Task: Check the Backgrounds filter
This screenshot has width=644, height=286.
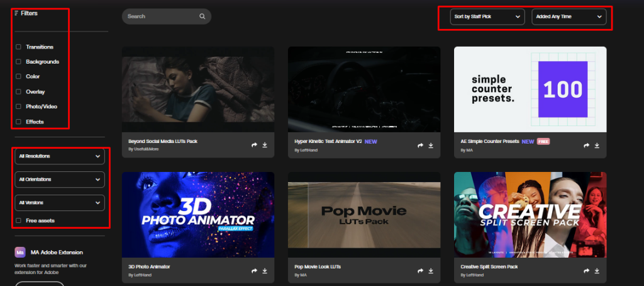Action: tap(18, 62)
